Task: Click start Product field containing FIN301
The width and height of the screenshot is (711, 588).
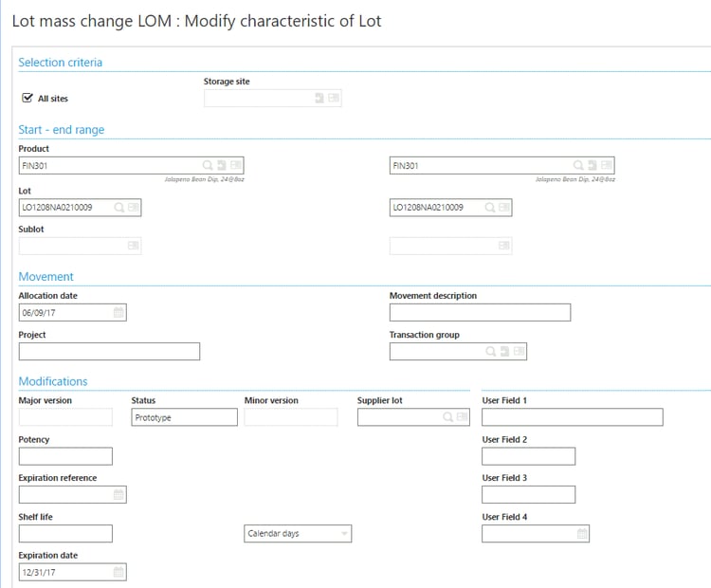Action: coord(131,165)
